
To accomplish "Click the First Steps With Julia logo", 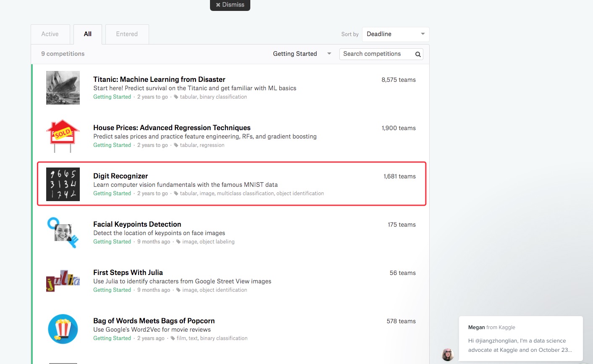I will coord(63,281).
